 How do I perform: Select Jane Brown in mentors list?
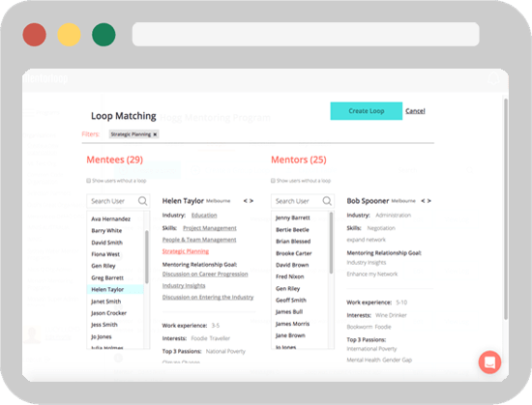[x=290, y=335]
